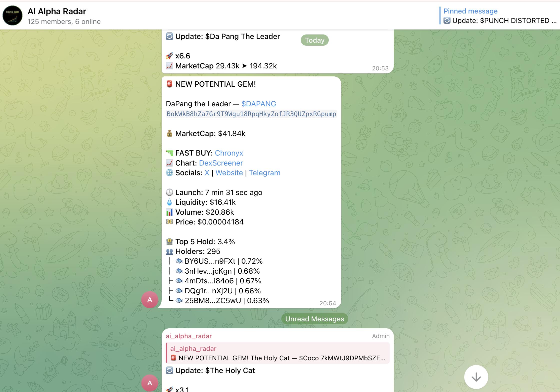This screenshot has width=560, height=392.
Task: Click the Today date badge
Action: (314, 40)
